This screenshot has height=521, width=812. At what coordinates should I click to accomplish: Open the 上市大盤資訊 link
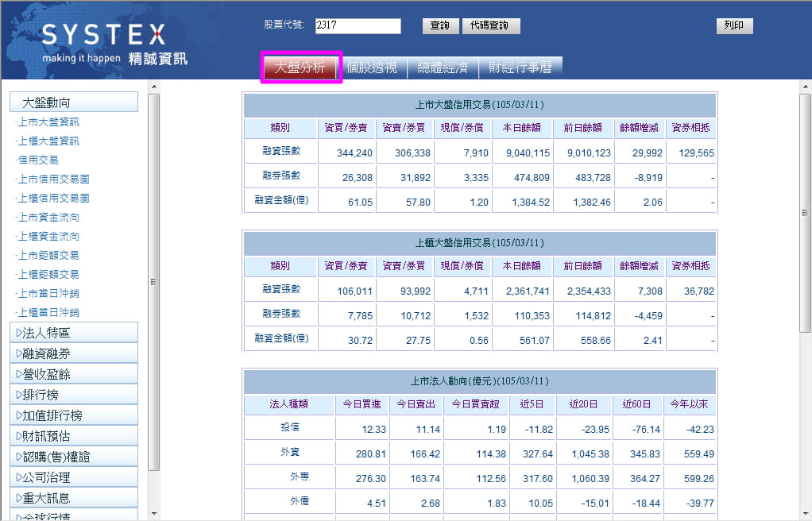pos(48,122)
